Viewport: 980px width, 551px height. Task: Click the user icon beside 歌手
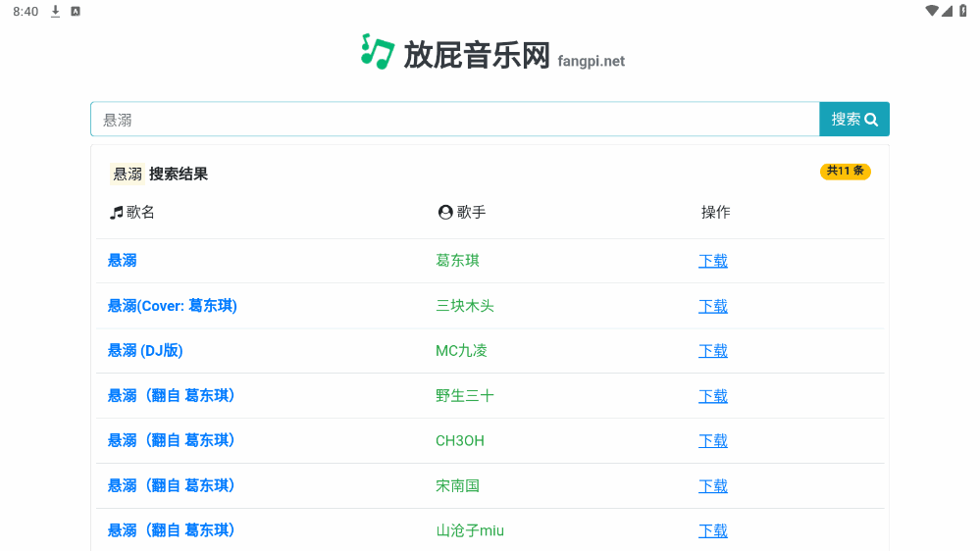pyautogui.click(x=445, y=213)
